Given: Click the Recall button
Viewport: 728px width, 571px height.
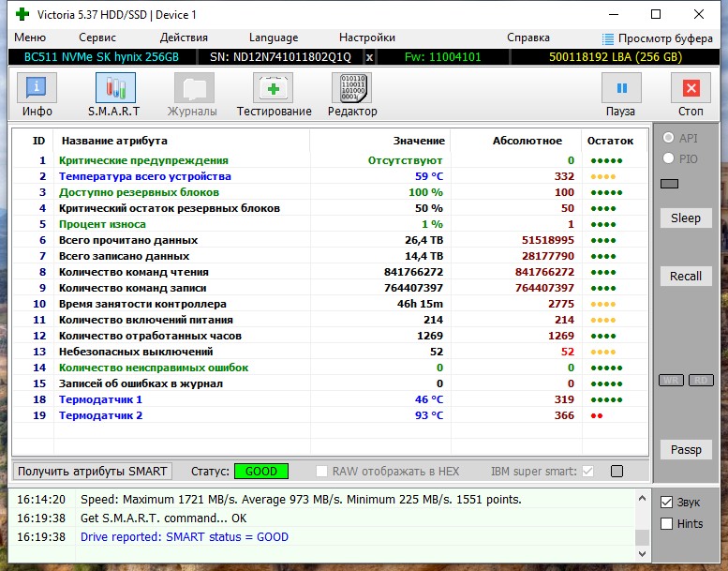Looking at the screenshot, I should pos(686,276).
